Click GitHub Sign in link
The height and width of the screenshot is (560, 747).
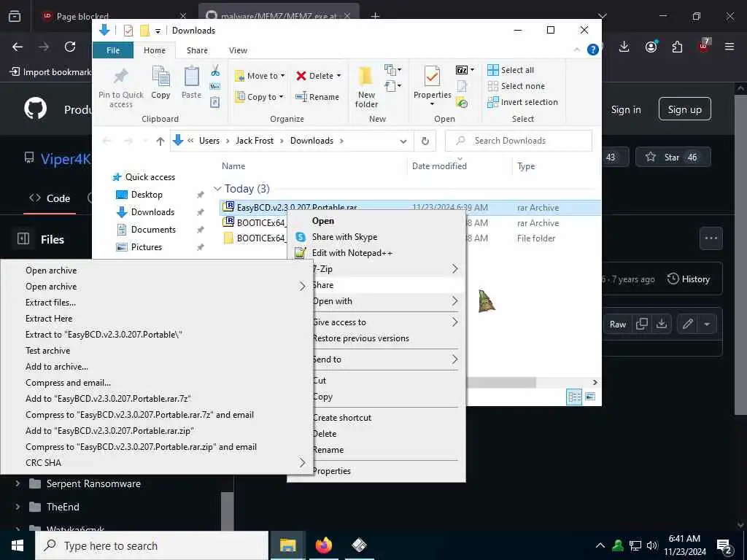pyautogui.click(x=626, y=109)
